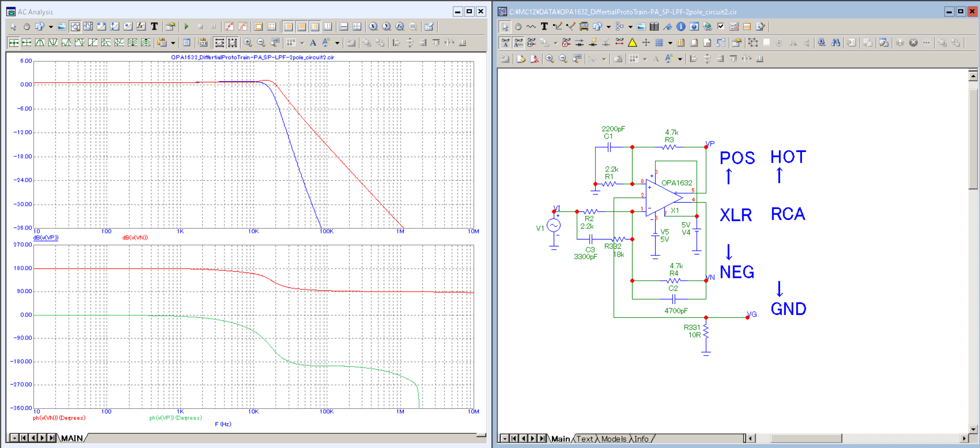Select the Text T tool in schematic window
Image resolution: width=980 pixels, height=448 pixels.
[x=544, y=27]
